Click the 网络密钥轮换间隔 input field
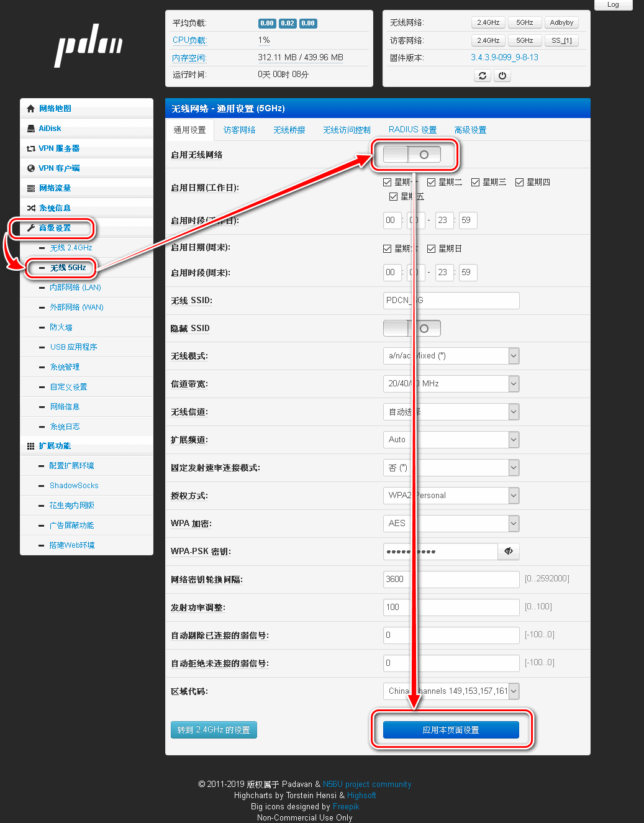This screenshot has width=644, height=823. (451, 579)
